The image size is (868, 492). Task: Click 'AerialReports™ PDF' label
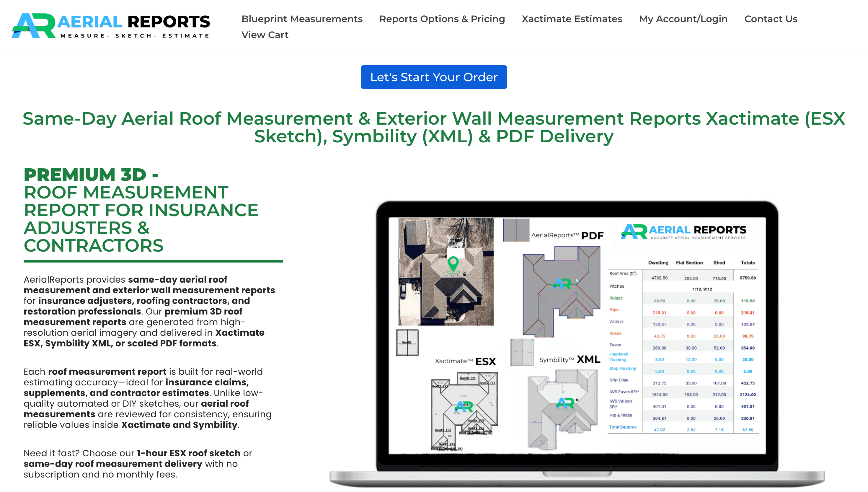pos(567,235)
